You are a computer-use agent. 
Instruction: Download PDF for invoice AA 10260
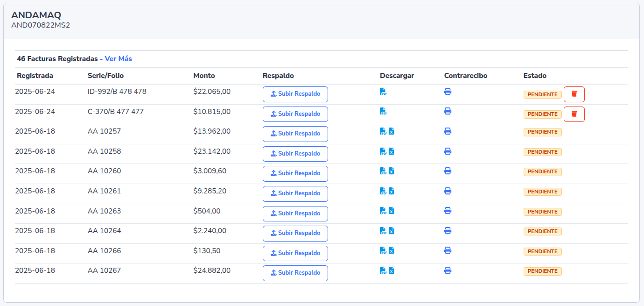coord(383,171)
